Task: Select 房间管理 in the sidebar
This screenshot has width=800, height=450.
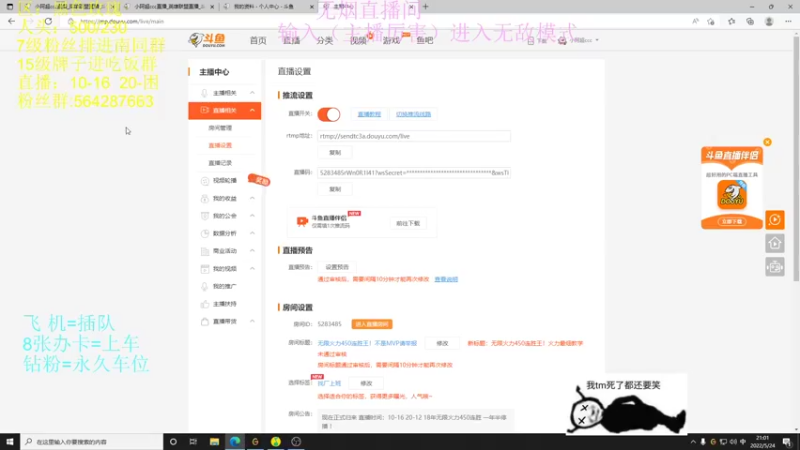Action: pyautogui.click(x=220, y=128)
